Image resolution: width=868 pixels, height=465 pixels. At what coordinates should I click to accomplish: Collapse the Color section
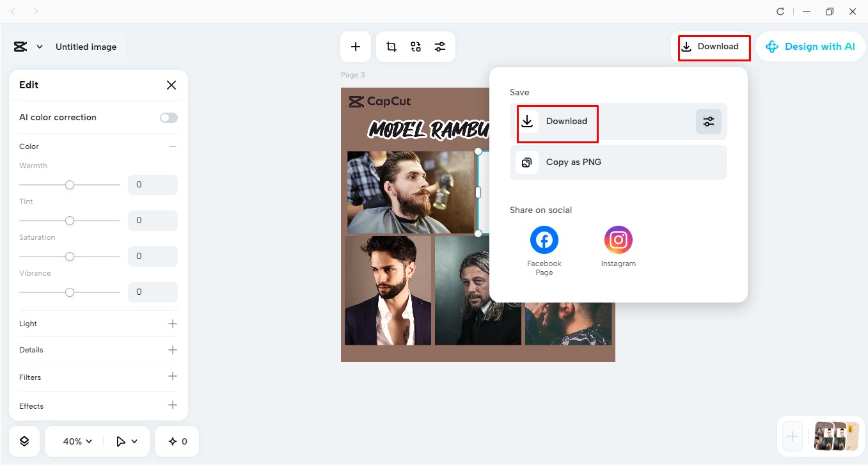(x=173, y=146)
